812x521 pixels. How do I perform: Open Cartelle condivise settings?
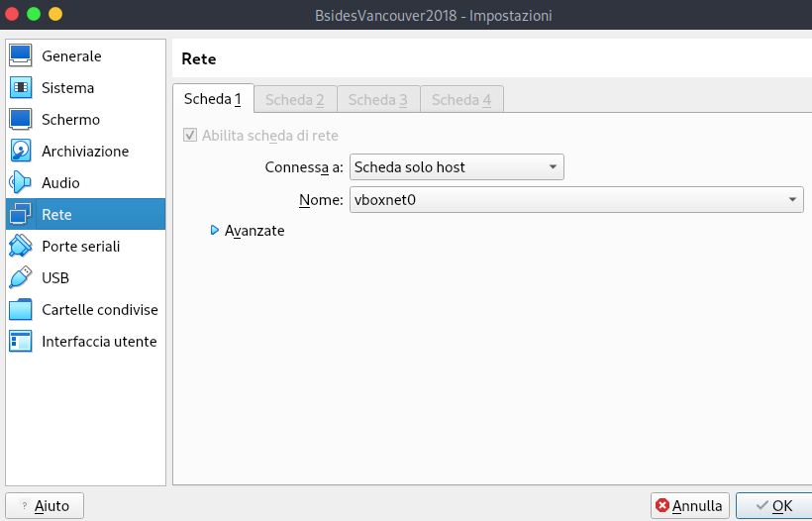tap(85, 309)
